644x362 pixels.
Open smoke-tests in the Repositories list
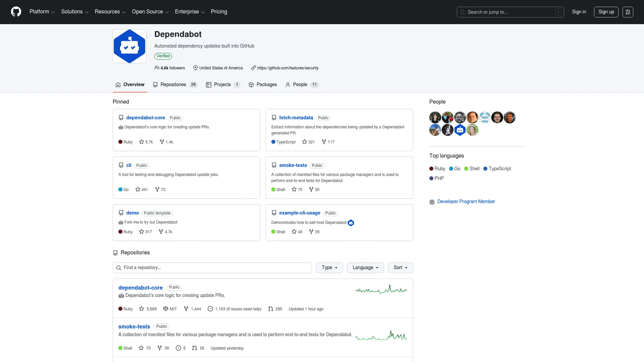pos(134,326)
